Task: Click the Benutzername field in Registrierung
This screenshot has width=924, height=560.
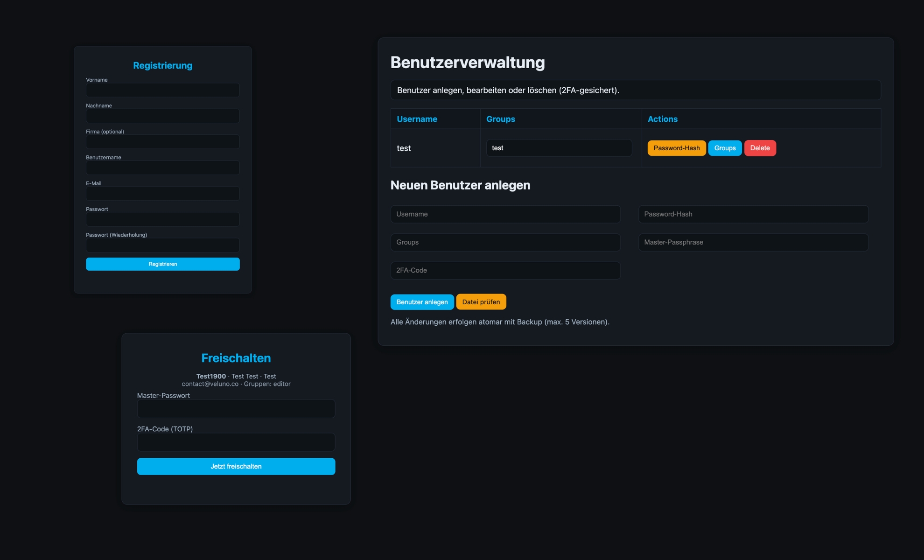Action: click(x=162, y=168)
